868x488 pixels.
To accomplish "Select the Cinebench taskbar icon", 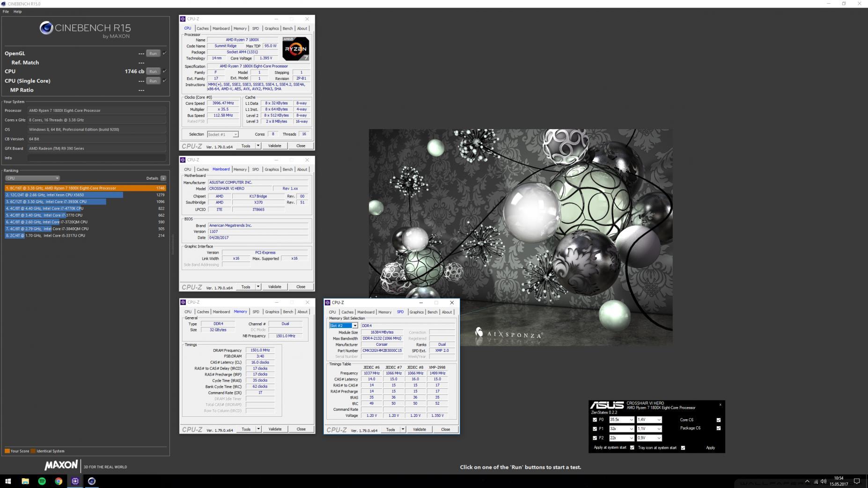I will 92,481.
